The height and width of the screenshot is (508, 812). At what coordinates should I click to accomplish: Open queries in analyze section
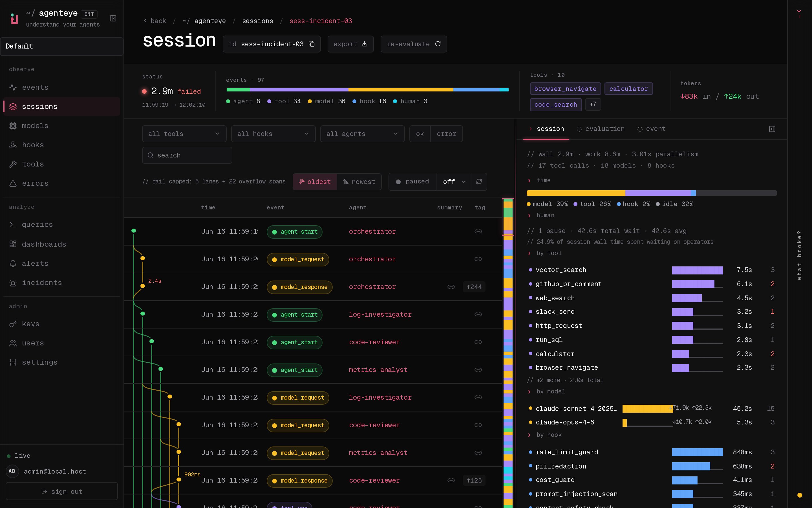click(62, 224)
